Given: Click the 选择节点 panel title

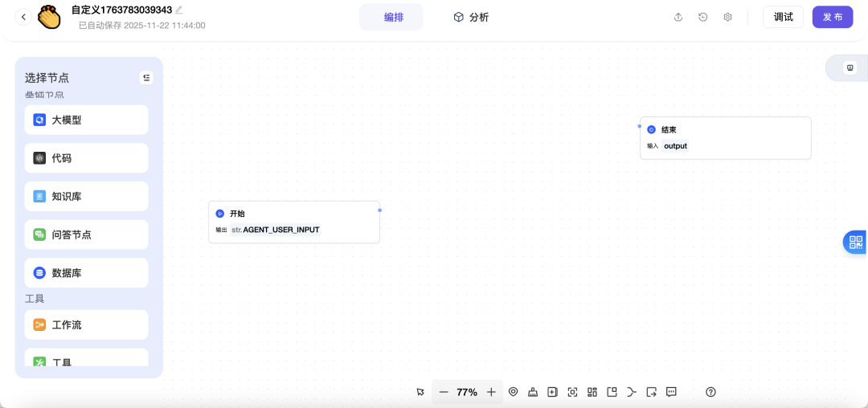Looking at the screenshot, I should click(x=47, y=78).
